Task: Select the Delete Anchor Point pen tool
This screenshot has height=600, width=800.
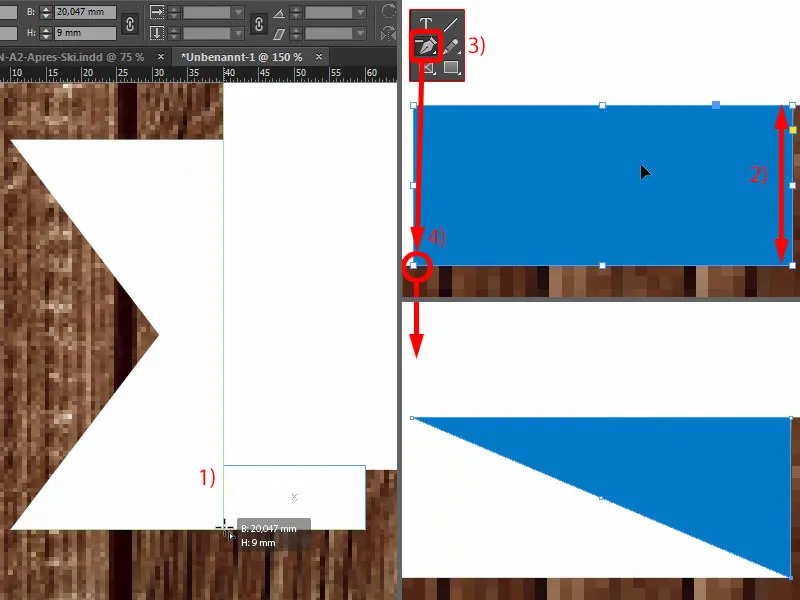Action: 426,46
